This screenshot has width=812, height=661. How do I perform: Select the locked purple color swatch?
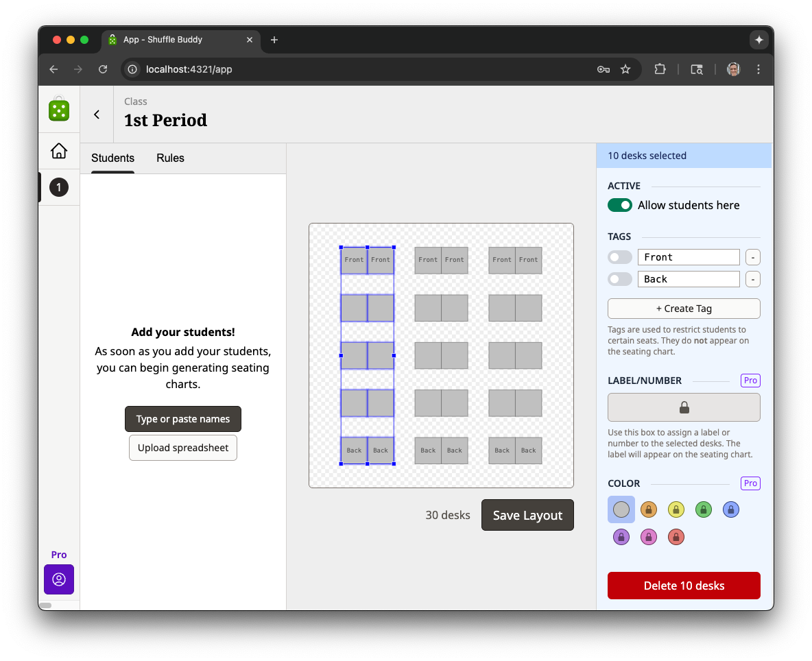pyautogui.click(x=621, y=538)
